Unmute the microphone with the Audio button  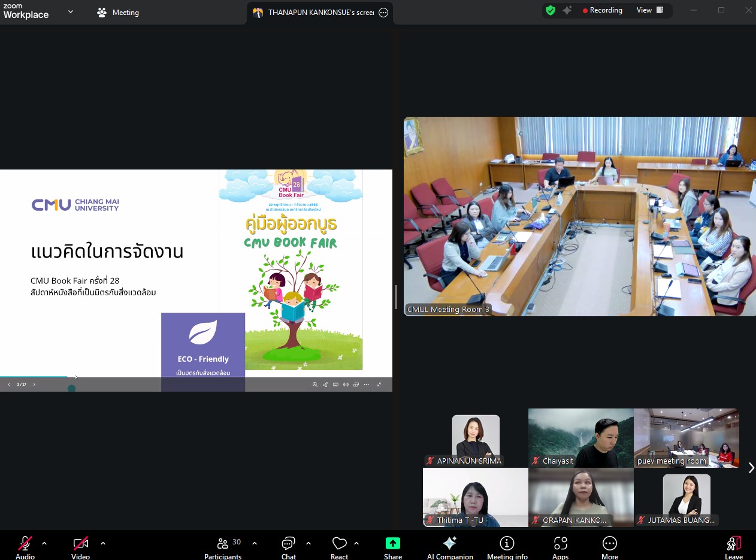coord(25,547)
